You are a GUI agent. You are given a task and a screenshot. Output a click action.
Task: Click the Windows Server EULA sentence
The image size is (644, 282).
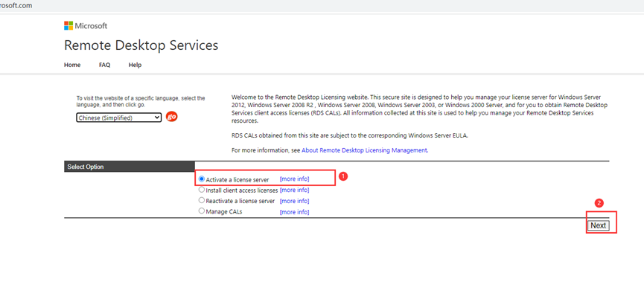tap(349, 136)
